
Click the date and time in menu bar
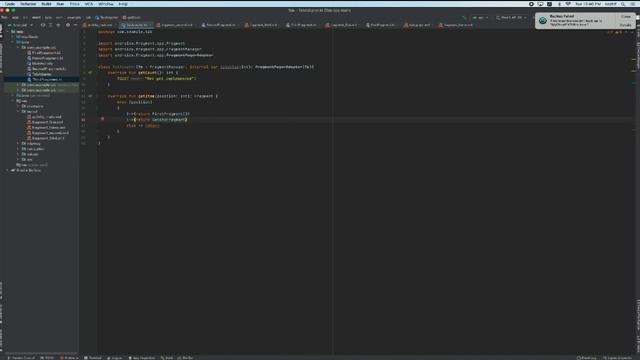point(588,4)
